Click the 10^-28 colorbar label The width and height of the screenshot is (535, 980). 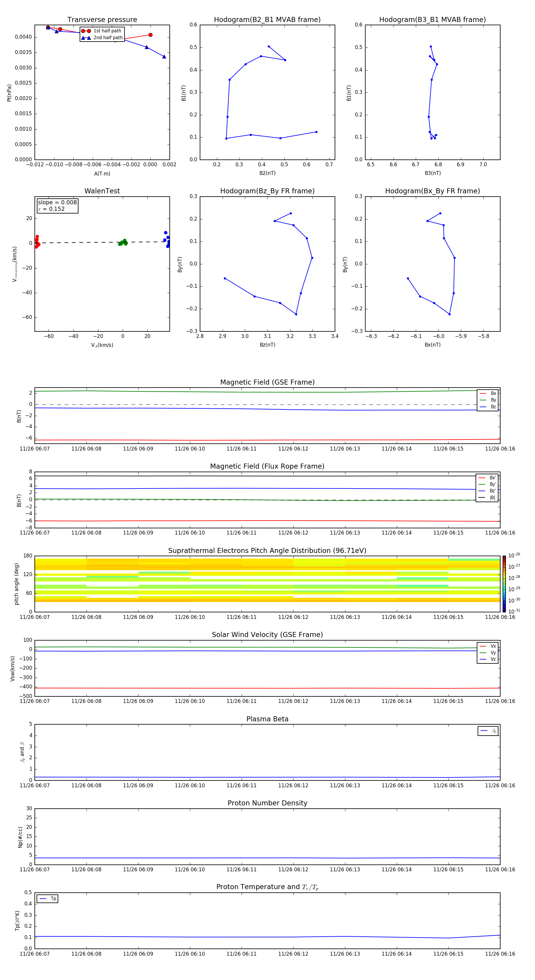pos(514,578)
